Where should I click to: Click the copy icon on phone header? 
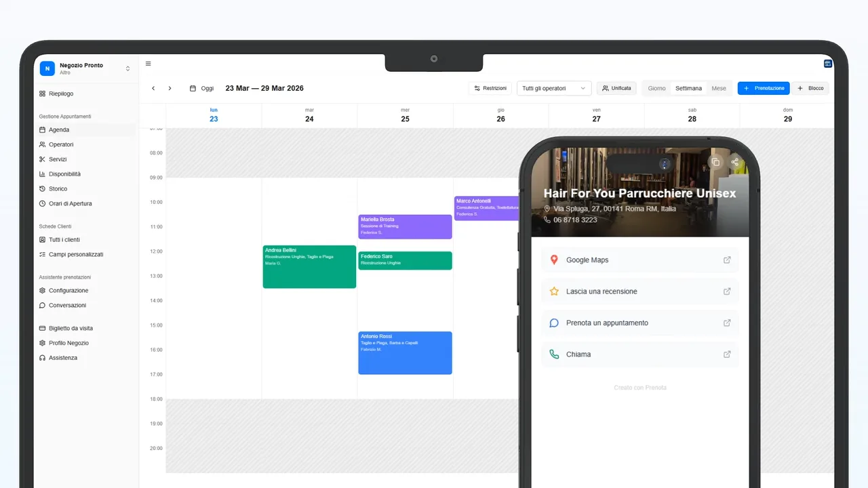point(715,162)
